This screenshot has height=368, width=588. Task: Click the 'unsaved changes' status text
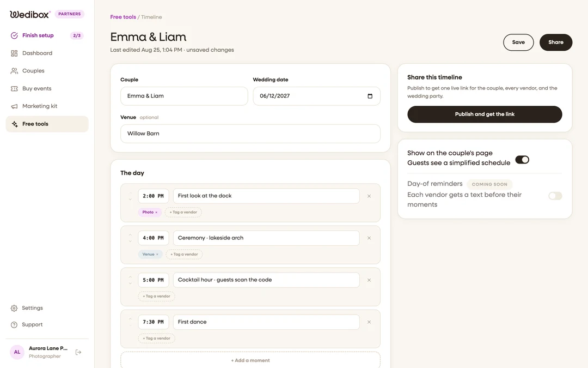click(210, 50)
